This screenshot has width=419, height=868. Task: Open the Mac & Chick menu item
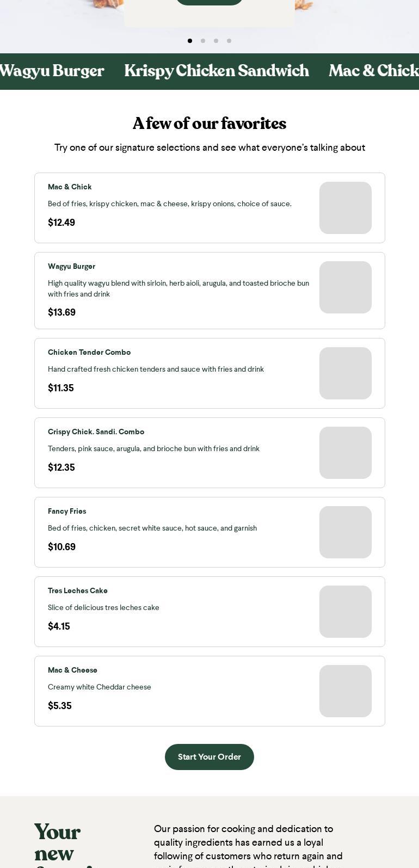click(x=70, y=187)
